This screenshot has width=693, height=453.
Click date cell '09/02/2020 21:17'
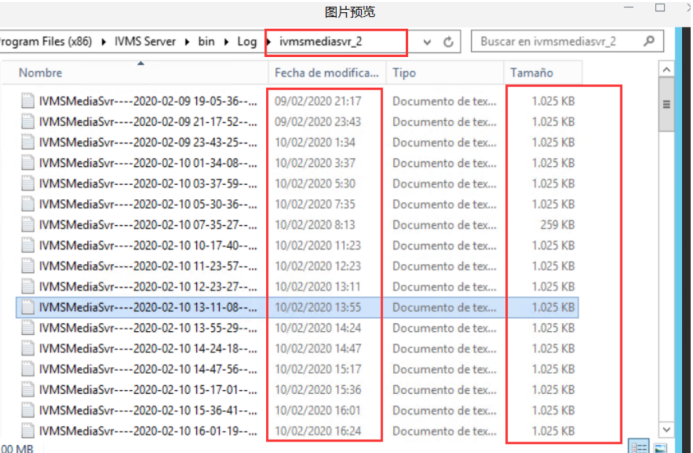tap(318, 101)
